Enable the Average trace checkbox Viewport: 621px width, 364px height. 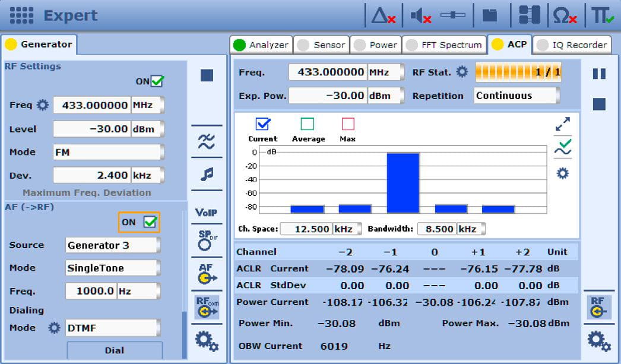point(306,124)
